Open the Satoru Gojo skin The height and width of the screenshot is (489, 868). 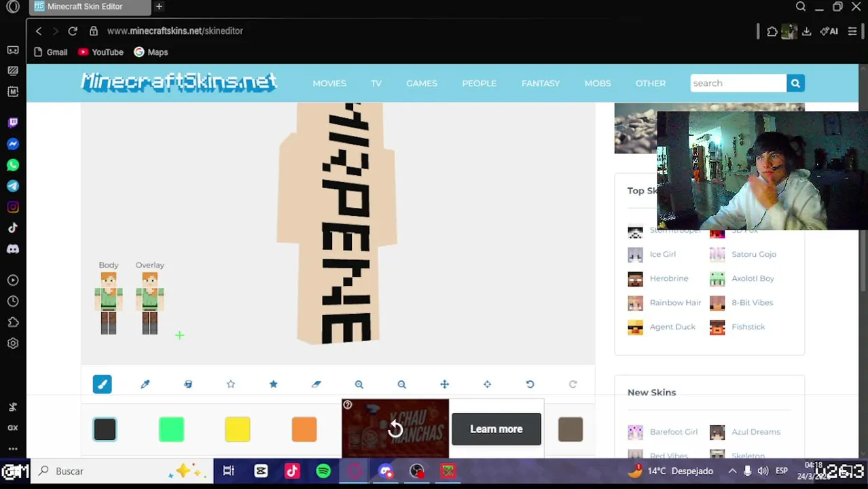click(x=754, y=254)
